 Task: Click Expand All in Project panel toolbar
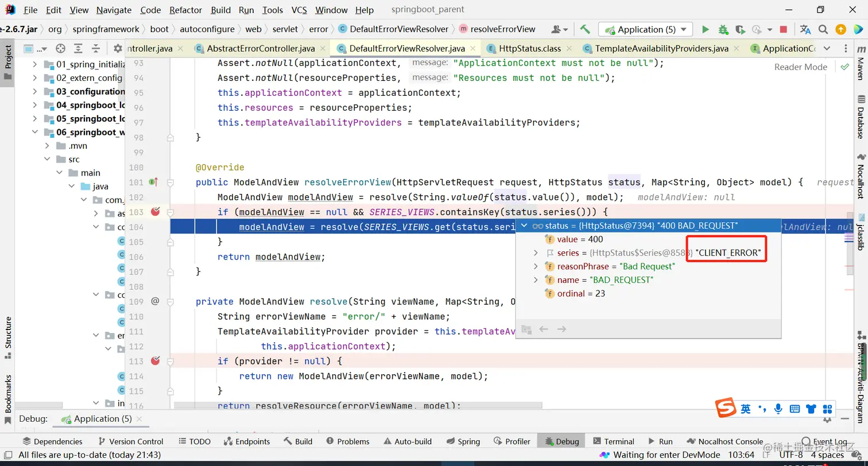[x=79, y=49]
